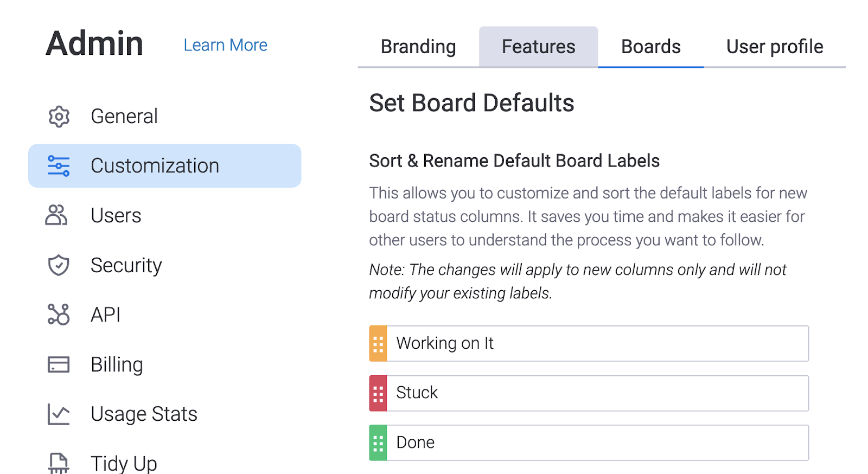Edit the Done label text field
The image size is (868, 474).
coord(597,443)
